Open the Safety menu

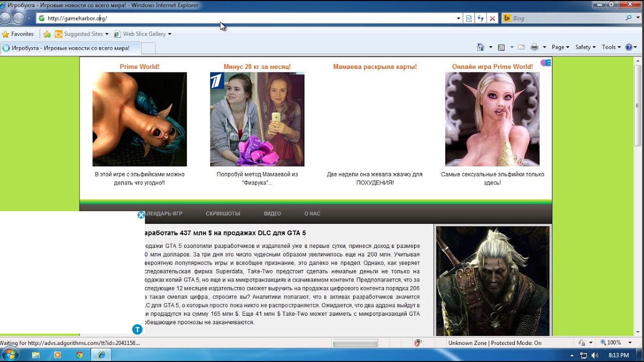[585, 47]
